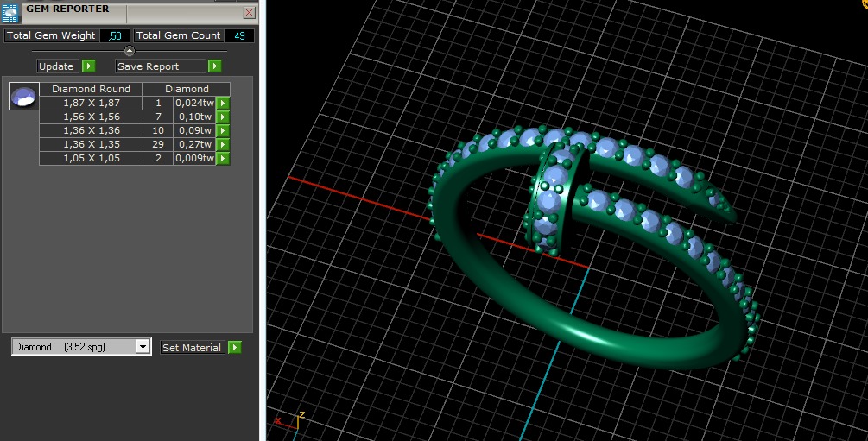Select the 1,36 X 1,36 size cell
Screen dimensions: 868x441
coord(91,130)
